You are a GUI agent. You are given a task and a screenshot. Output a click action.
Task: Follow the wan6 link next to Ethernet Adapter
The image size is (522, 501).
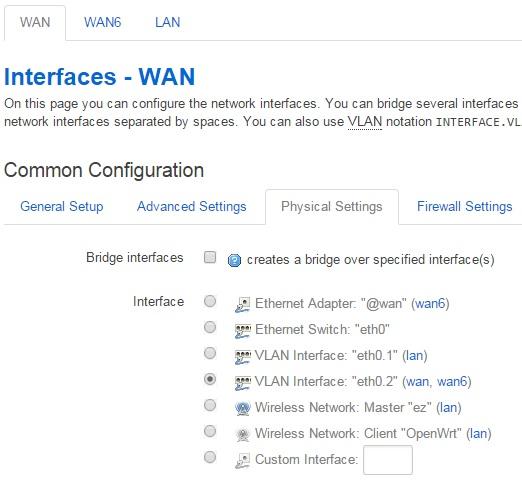tap(430, 304)
